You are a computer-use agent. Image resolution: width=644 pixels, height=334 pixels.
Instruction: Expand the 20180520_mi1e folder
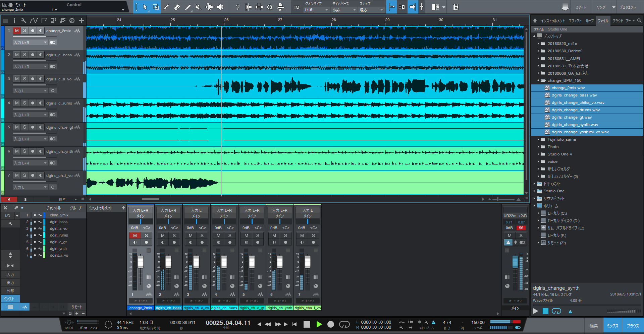coord(538,44)
